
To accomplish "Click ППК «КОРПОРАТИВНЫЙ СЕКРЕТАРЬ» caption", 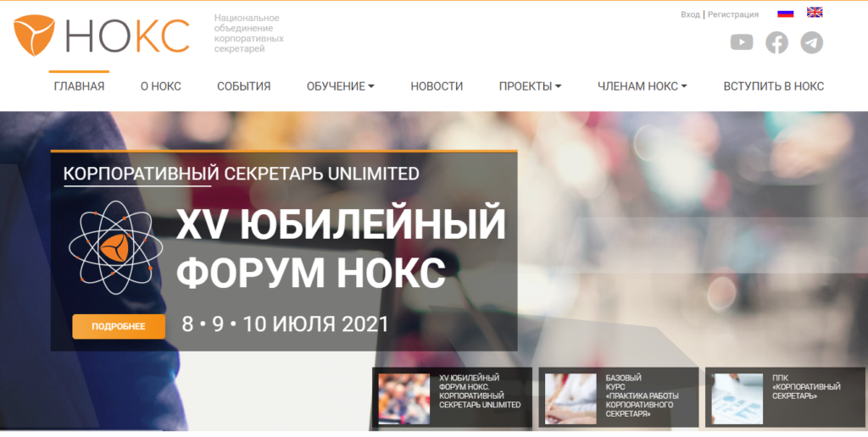I will tap(807, 387).
